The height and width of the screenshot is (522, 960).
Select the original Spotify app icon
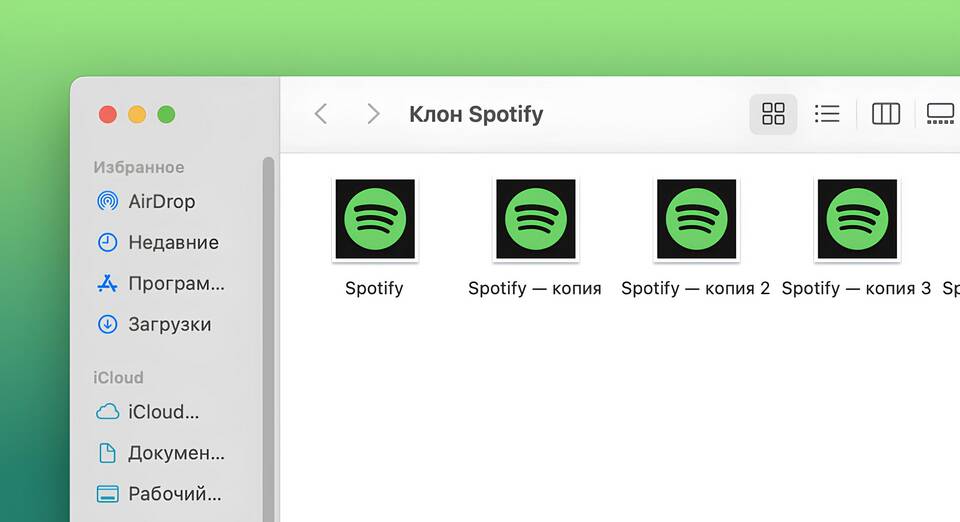pos(374,219)
